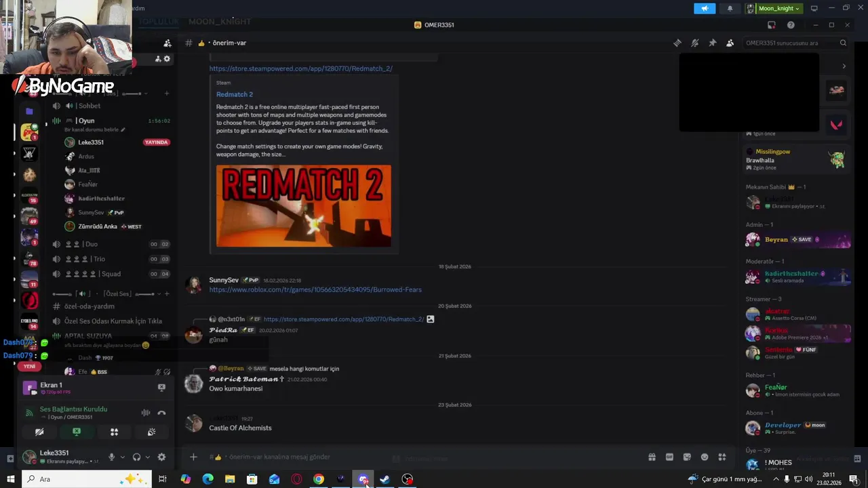
Task: Open SunnySev's profile from message name
Action: click(223, 280)
